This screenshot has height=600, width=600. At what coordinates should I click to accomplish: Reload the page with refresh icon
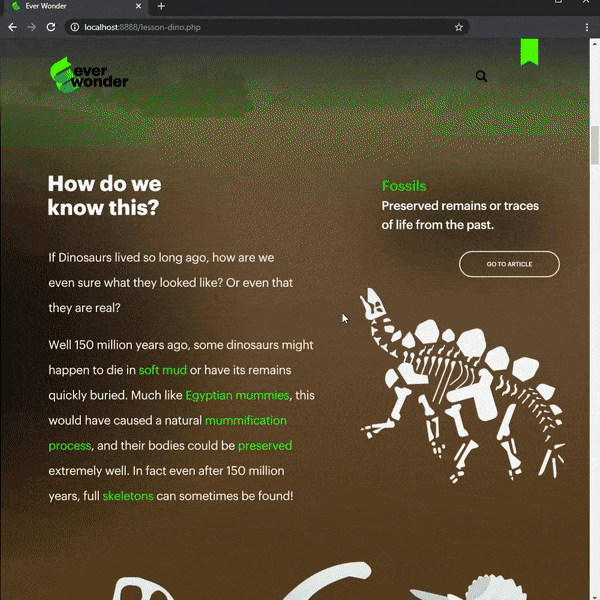[x=51, y=27]
